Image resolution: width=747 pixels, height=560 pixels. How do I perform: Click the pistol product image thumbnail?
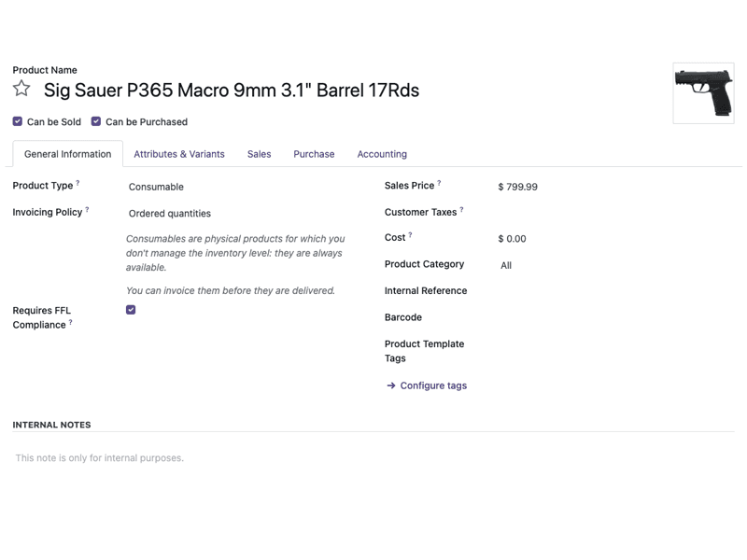click(703, 93)
